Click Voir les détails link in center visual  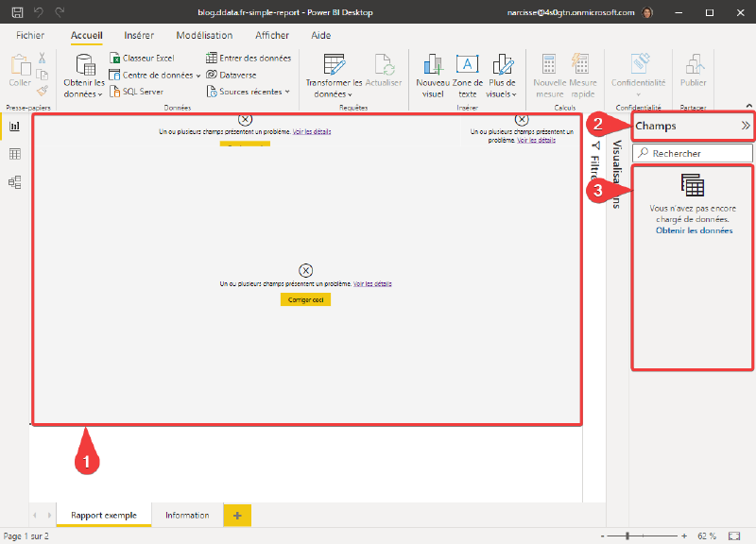click(372, 283)
